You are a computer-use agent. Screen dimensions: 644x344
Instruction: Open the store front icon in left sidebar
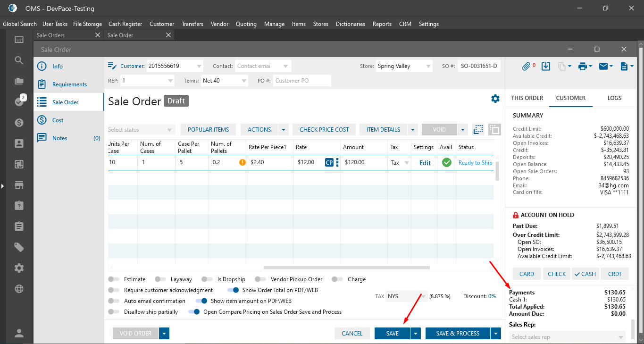pyautogui.click(x=19, y=185)
